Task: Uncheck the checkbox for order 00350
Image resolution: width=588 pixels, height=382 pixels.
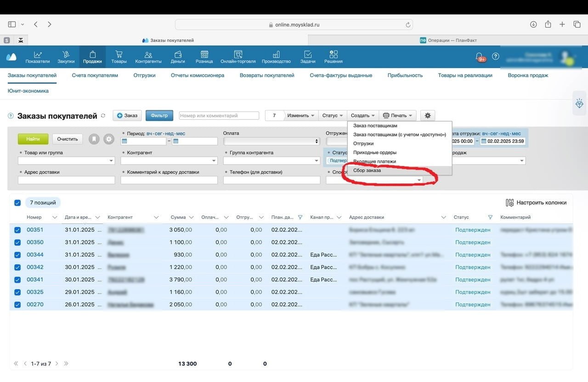Action: tap(17, 242)
